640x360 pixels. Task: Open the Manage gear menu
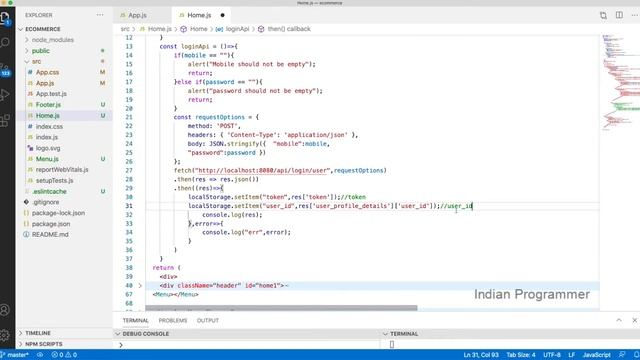[5, 335]
